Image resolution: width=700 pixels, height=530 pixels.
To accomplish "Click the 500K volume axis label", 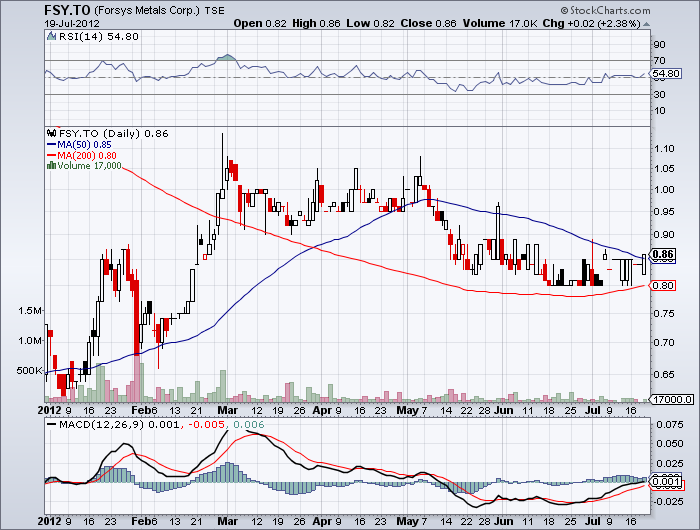I will tap(29, 371).
